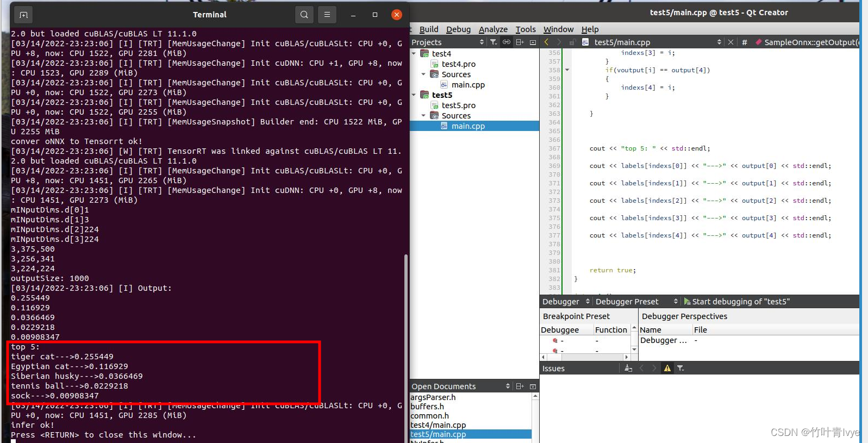Filter the Projects tree
Viewport: 868px width, 443px height.
[x=494, y=42]
